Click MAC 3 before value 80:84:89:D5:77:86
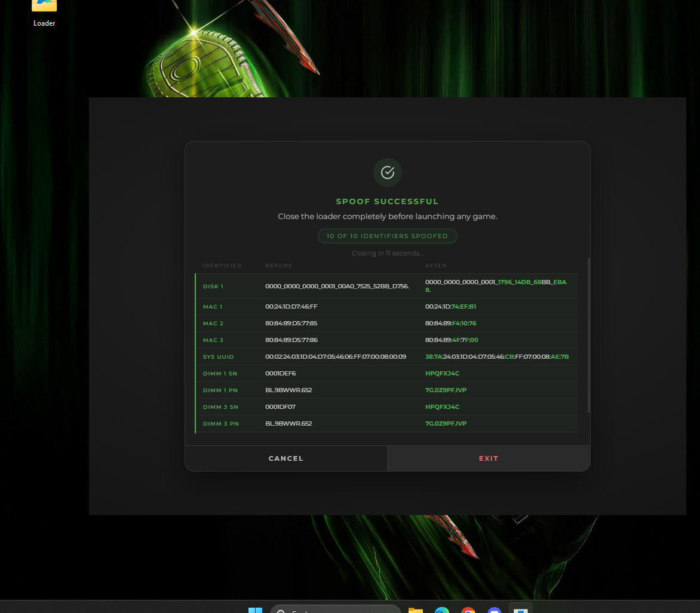 coord(291,340)
